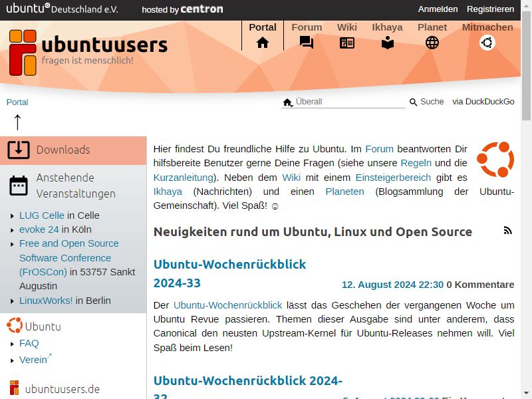Click the Mitmachen Ubuntu circle icon
The height and width of the screenshot is (399, 532).
[487, 43]
